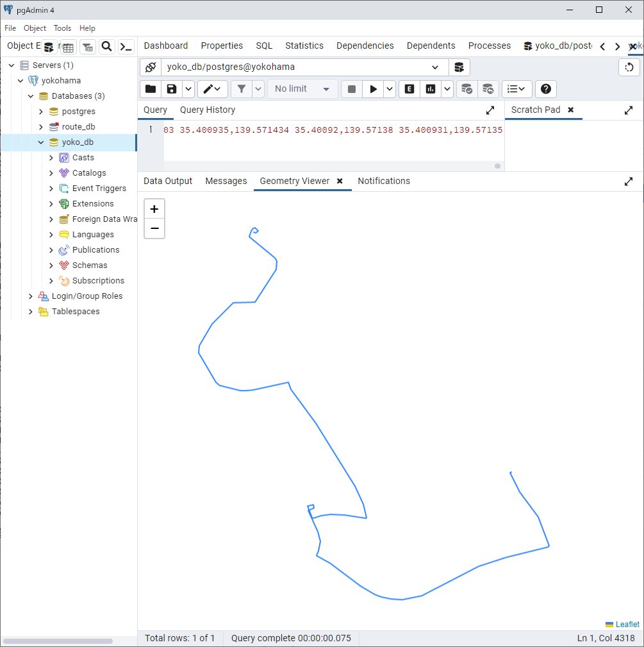Zoom in on the geometry map
Screen dimensions: 644x647
[x=154, y=209]
